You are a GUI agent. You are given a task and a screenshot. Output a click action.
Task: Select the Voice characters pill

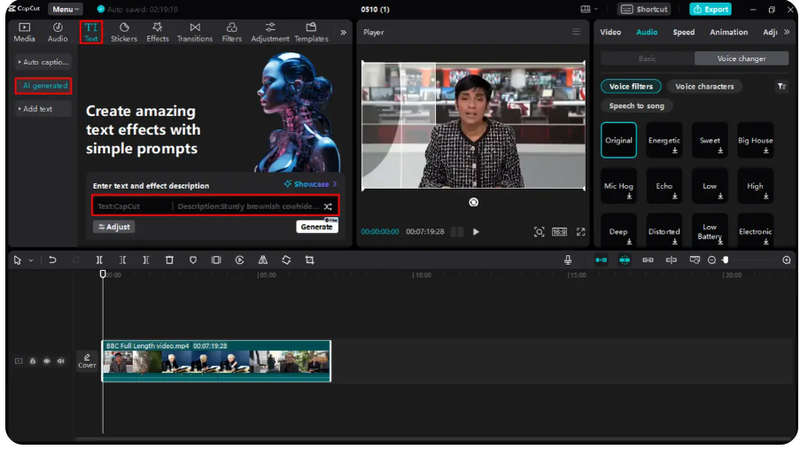tap(705, 86)
